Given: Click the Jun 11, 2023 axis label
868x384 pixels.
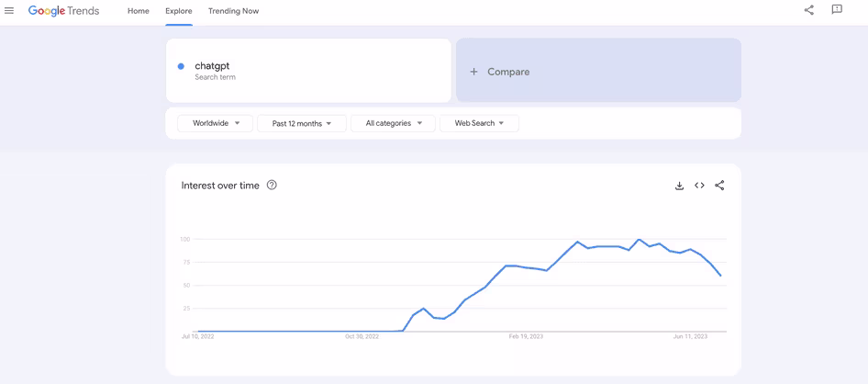Looking at the screenshot, I should [x=690, y=336].
